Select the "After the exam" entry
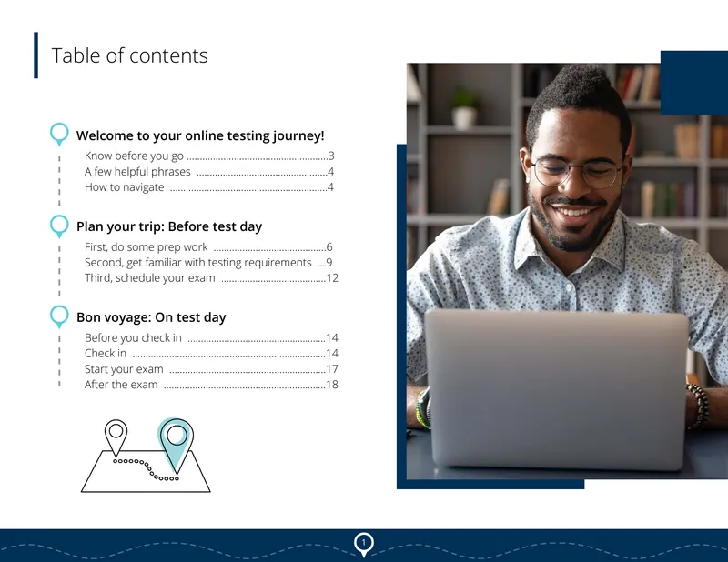This screenshot has width=728, height=562. [x=211, y=385]
